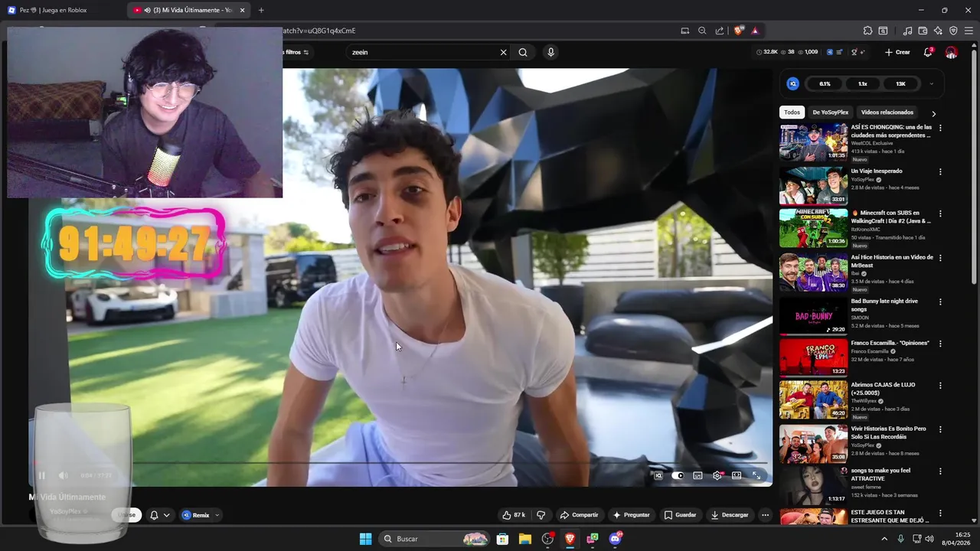The height and width of the screenshot is (551, 980).
Task: Select the "De YoSoyPlex" filter chip
Action: pos(830,112)
